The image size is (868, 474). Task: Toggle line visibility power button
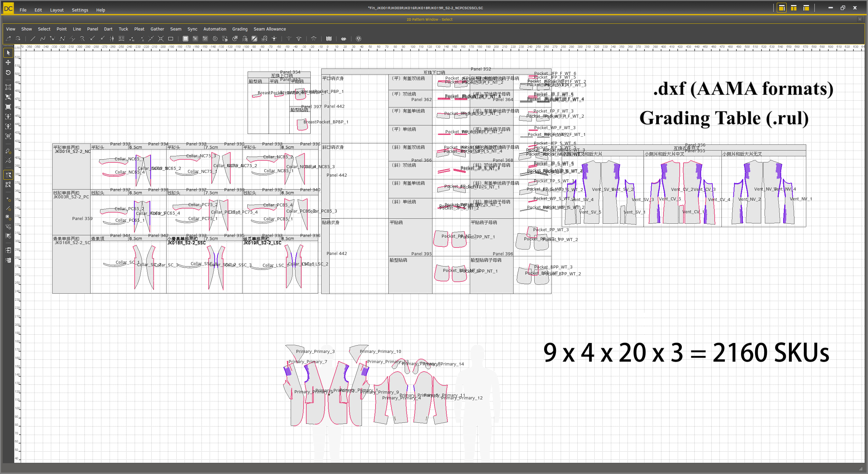coord(8,208)
